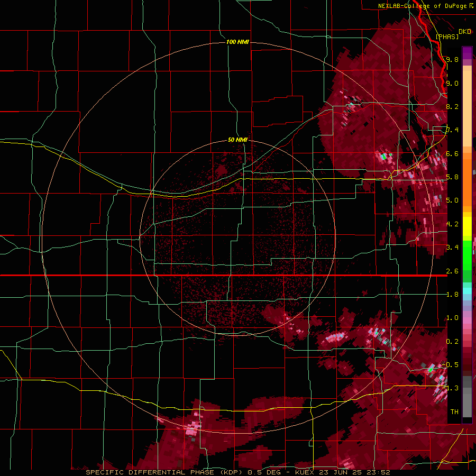
Task: Click the 9.0 value on color scale
Action: 452,83
